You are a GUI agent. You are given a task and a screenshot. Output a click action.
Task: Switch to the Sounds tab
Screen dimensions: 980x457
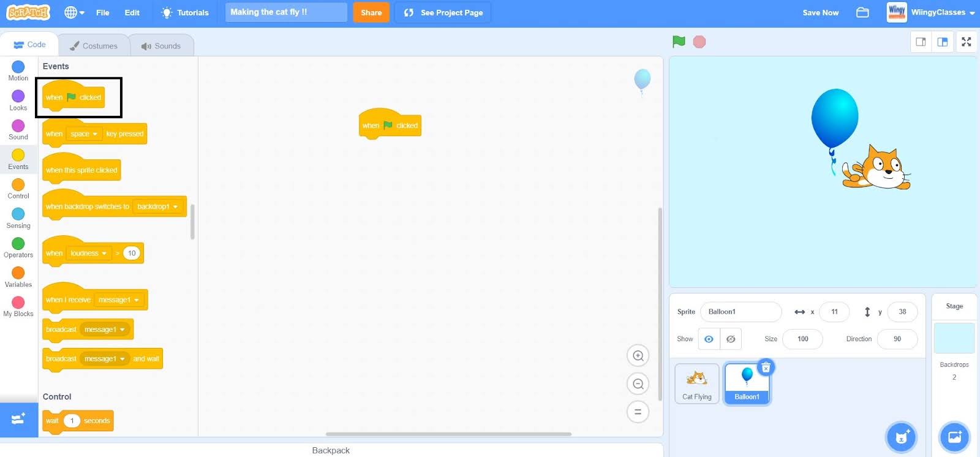tap(161, 46)
